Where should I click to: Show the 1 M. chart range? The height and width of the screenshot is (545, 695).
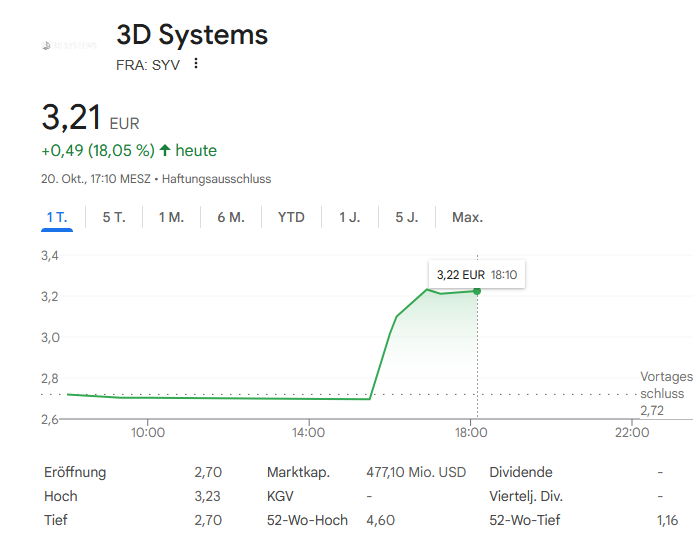pyautogui.click(x=171, y=217)
